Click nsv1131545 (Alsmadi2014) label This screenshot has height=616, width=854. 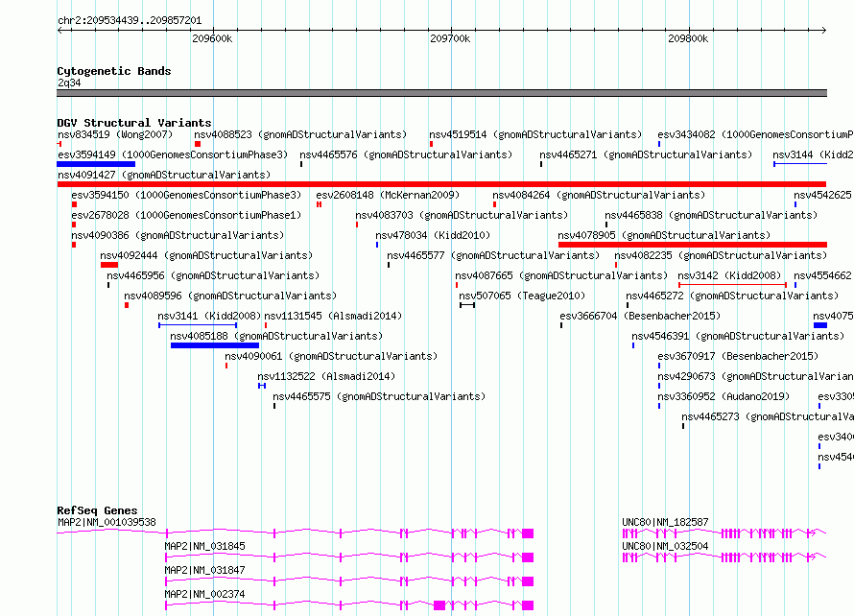tap(333, 316)
